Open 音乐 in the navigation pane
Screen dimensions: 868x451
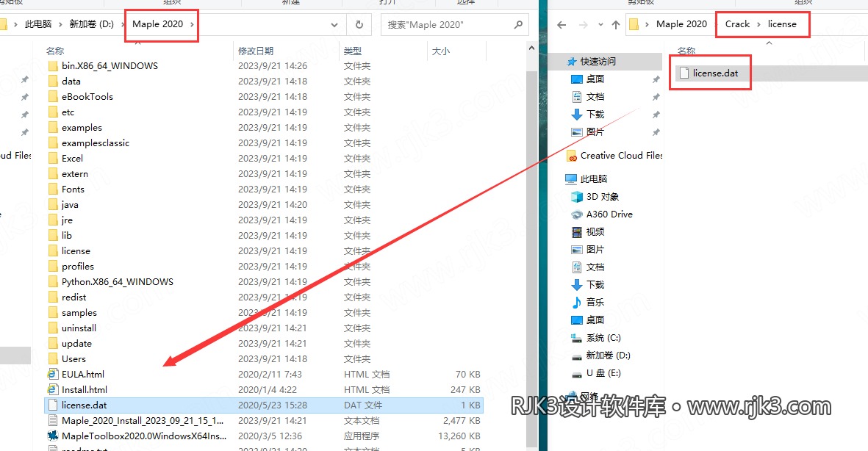pos(595,302)
